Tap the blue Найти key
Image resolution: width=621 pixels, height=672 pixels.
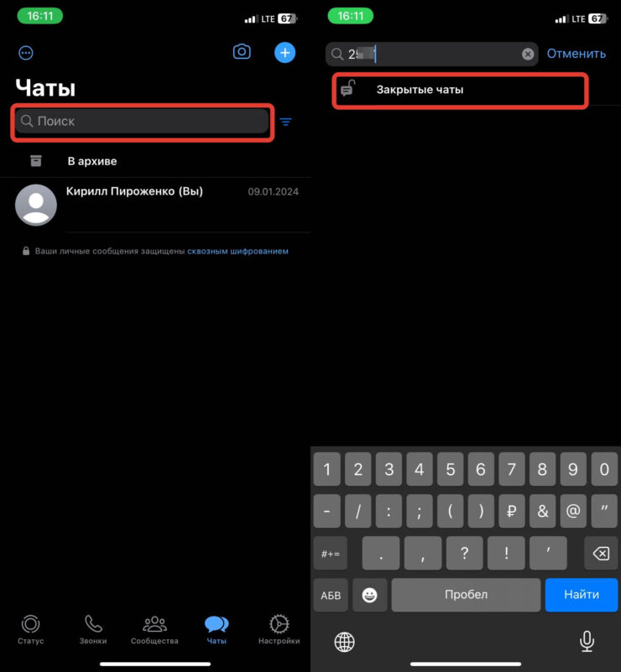coord(582,595)
